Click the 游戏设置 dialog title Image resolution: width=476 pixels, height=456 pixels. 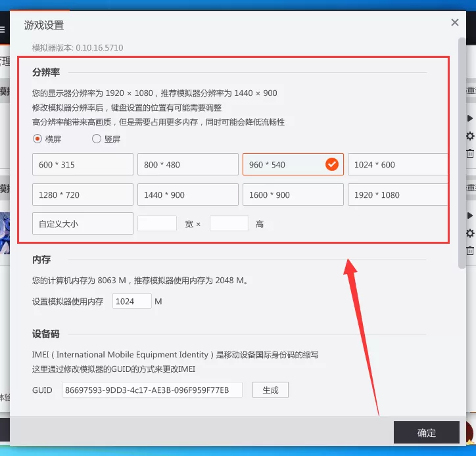[44, 25]
